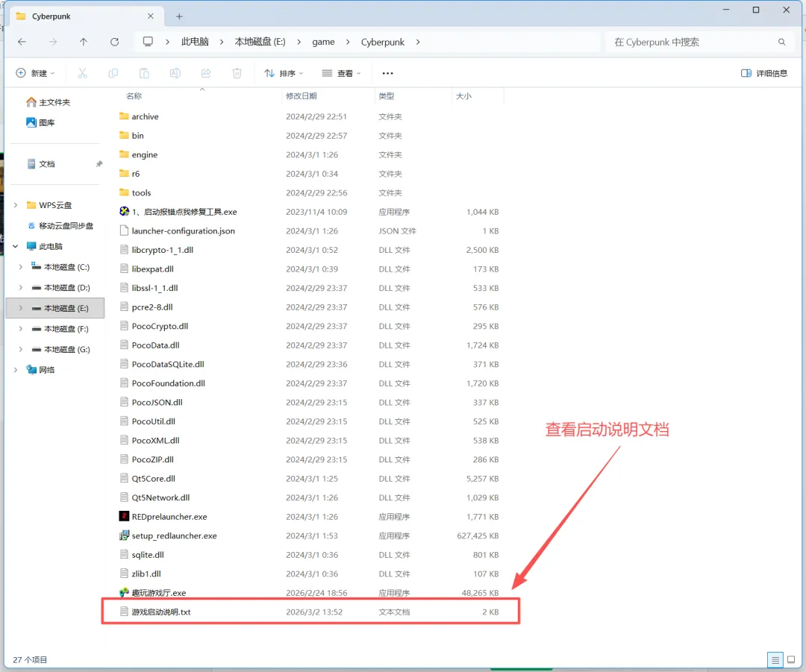Click the pin icon beside 文档
Image resolution: width=806 pixels, height=672 pixels.
[99, 164]
